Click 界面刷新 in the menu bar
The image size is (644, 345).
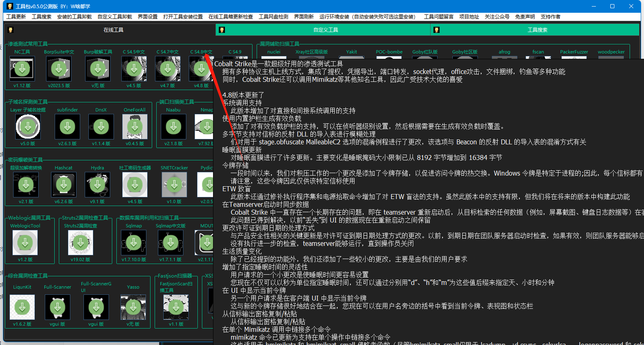tap(304, 17)
